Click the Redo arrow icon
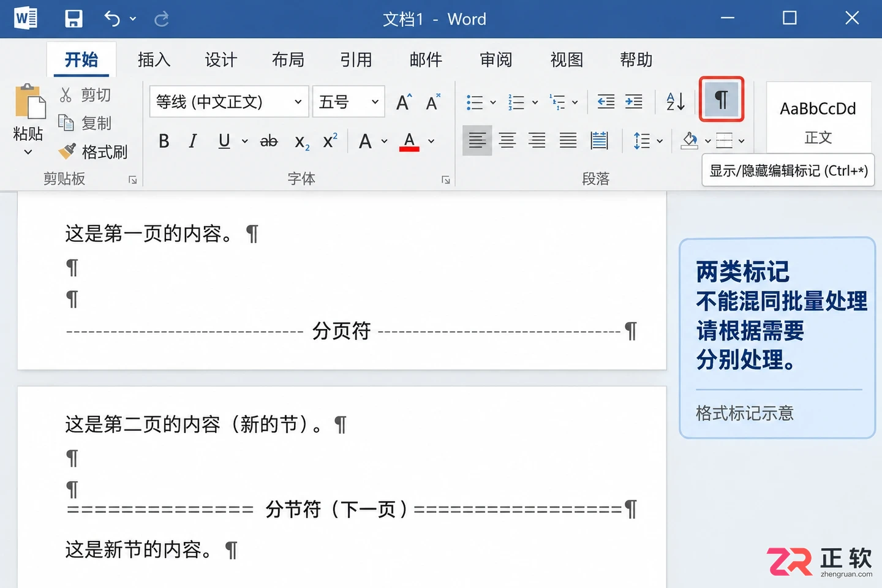This screenshot has height=588, width=882. (161, 19)
